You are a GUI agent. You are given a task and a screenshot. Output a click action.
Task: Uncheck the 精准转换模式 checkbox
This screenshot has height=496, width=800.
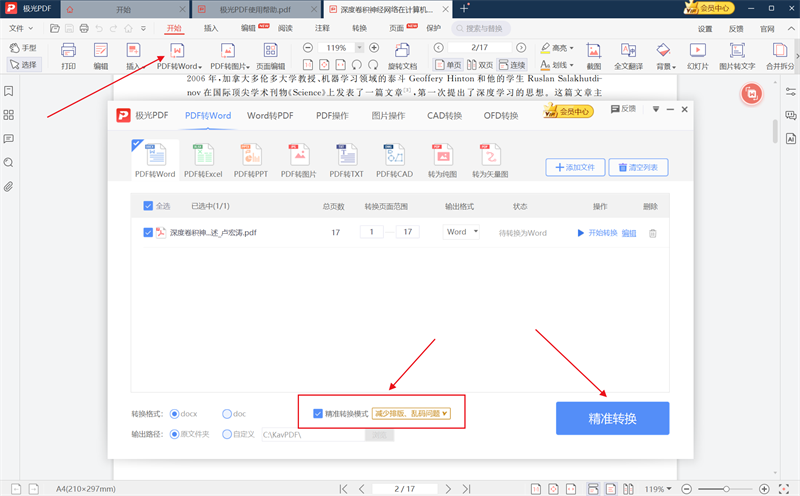tap(318, 413)
